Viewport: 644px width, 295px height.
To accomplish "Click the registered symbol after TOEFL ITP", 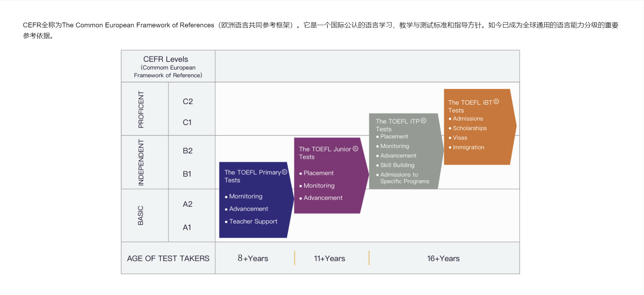I will coord(424,121).
